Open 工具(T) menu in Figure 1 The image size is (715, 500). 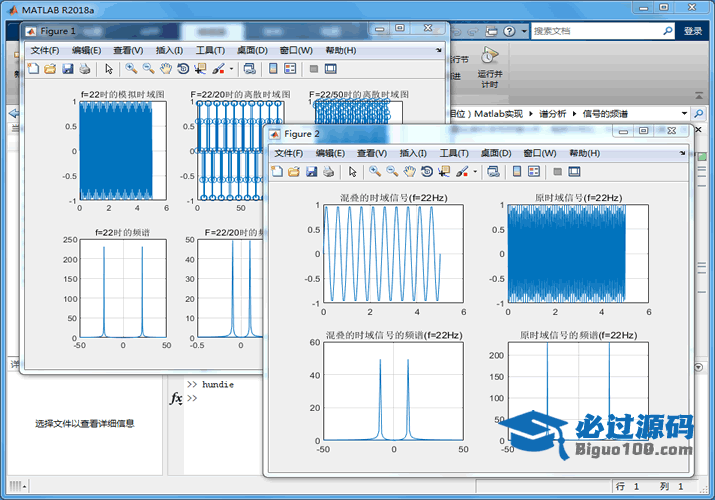point(210,50)
